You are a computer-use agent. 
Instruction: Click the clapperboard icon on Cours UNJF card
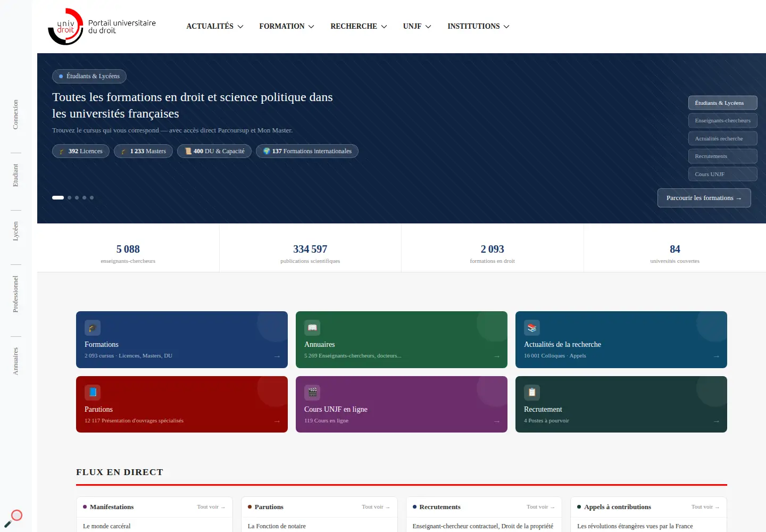(312, 393)
